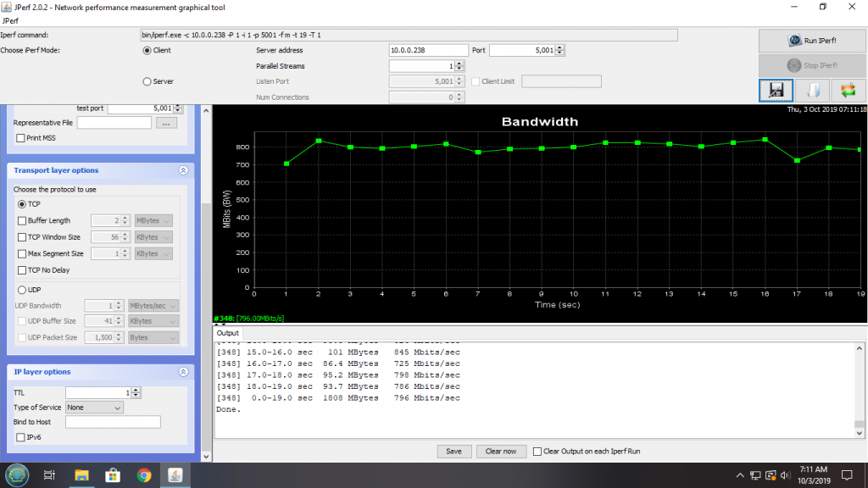Show hidden system tray icons
Screen dimensions: 868x488
click(x=740, y=475)
